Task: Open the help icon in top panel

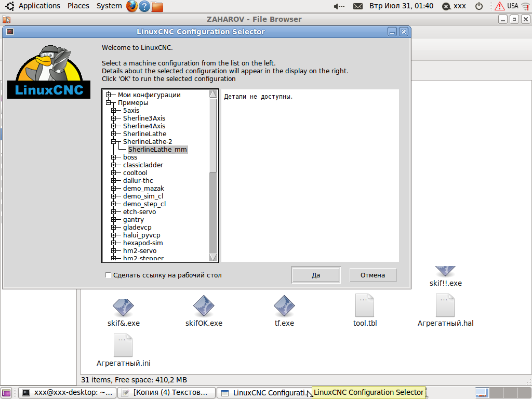Action: pos(144,6)
